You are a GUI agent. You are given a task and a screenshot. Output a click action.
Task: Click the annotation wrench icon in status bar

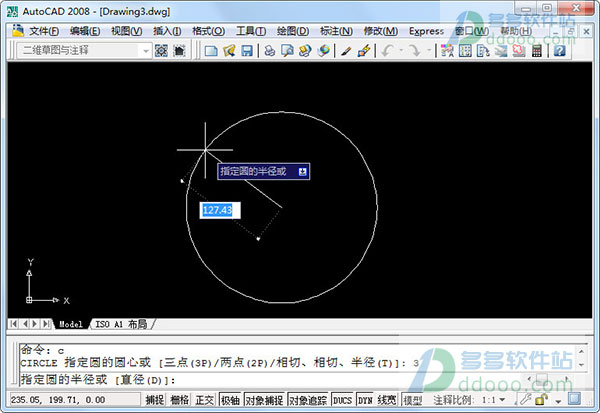click(524, 400)
